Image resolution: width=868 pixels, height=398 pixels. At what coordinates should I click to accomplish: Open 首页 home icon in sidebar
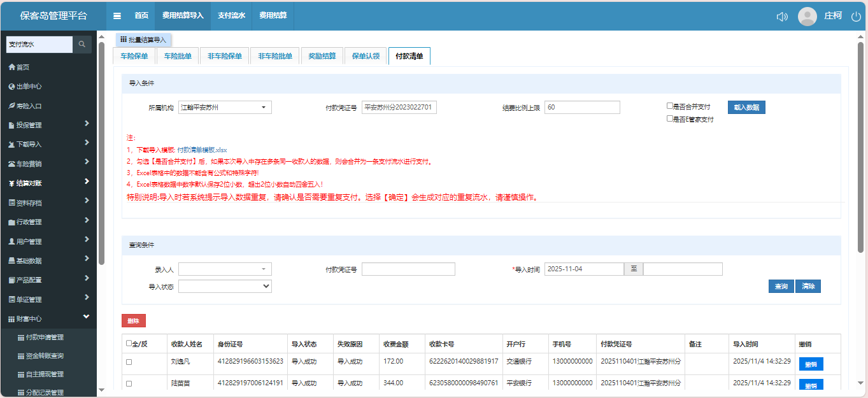(x=11, y=68)
